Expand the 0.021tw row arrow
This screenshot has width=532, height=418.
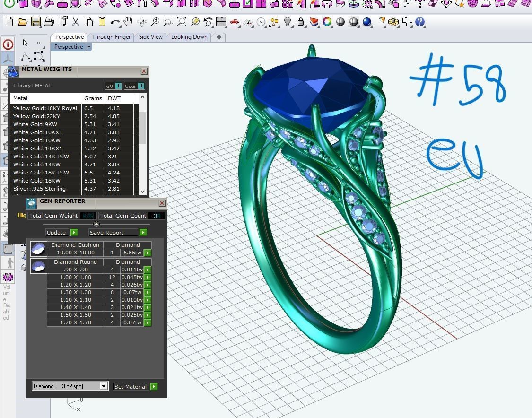click(147, 307)
